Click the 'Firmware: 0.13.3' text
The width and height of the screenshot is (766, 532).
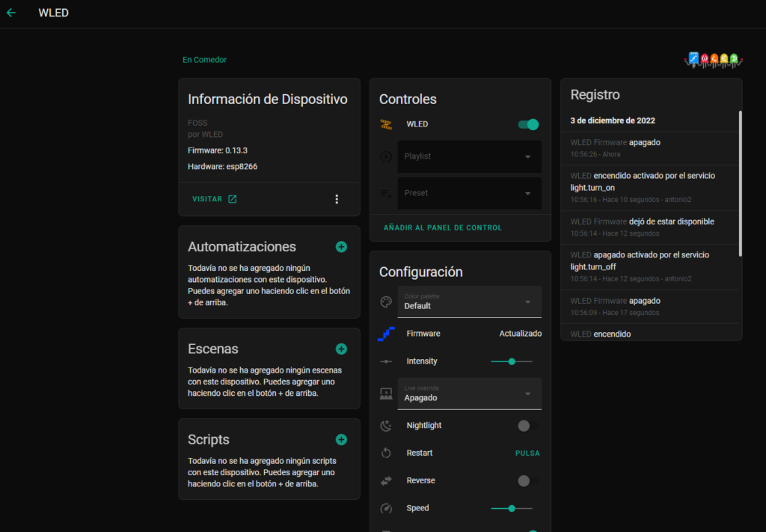click(218, 150)
